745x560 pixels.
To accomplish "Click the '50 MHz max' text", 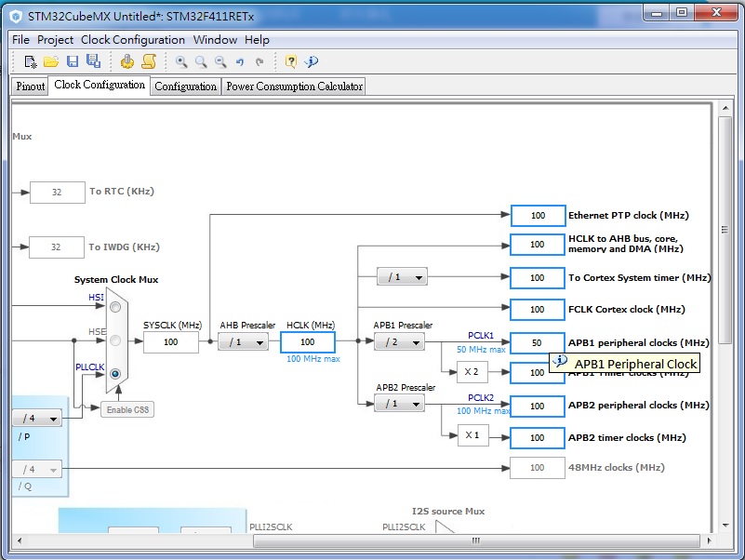I will [481, 350].
